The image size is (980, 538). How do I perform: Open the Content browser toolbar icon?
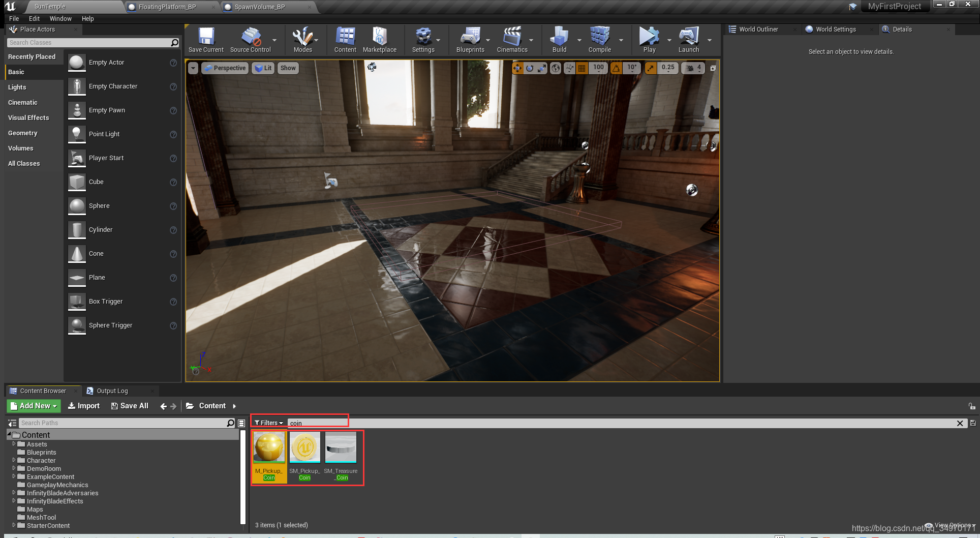[x=345, y=40]
